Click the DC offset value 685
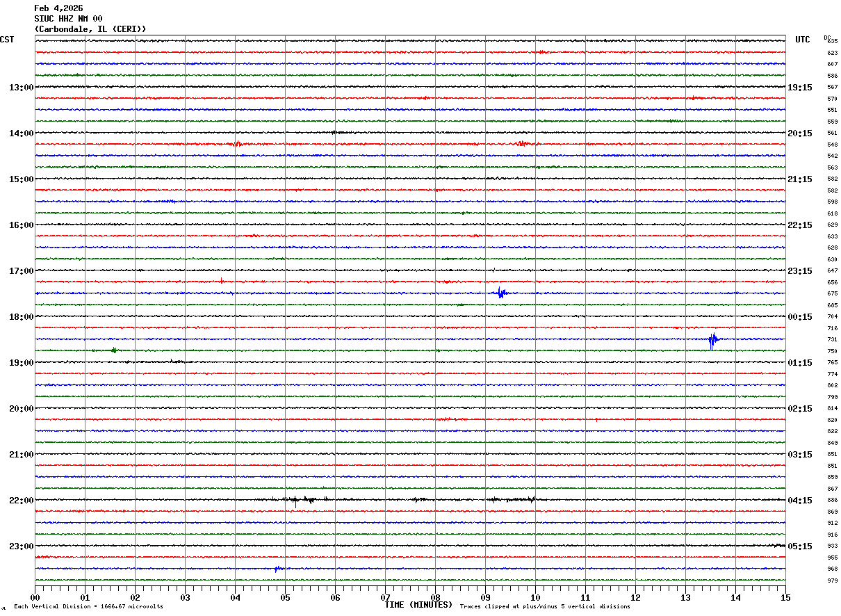Screen dimensions: 841x616 click(x=833, y=305)
